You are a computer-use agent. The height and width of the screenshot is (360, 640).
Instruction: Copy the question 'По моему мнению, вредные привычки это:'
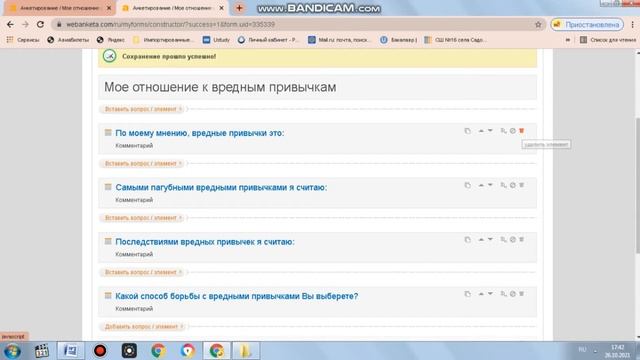467,131
